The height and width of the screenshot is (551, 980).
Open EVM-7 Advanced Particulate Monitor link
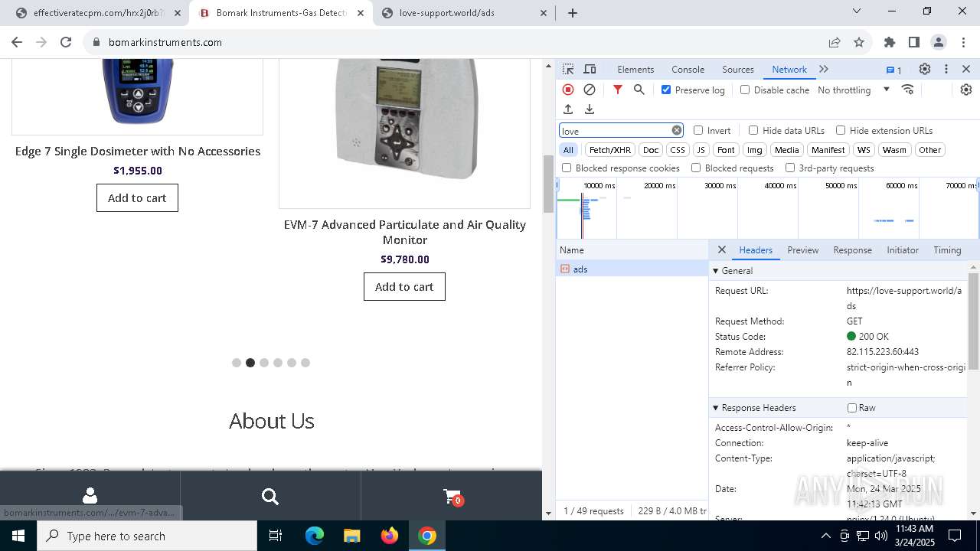click(404, 232)
